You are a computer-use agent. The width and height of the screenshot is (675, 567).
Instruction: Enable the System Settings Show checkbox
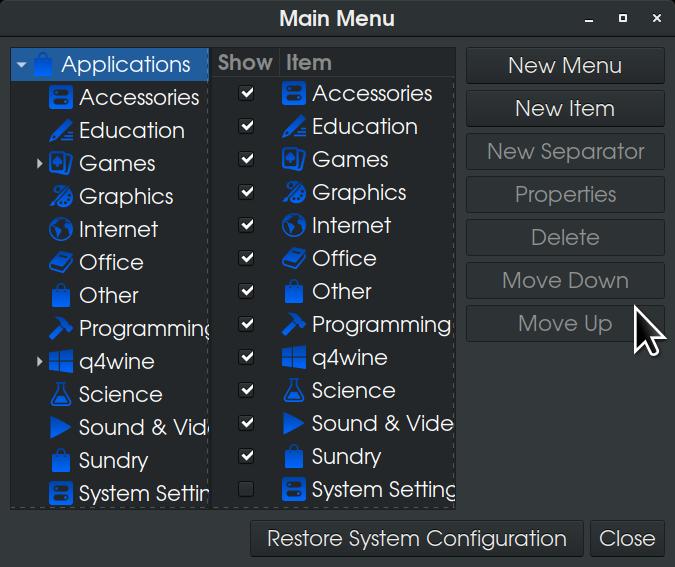tap(246, 490)
